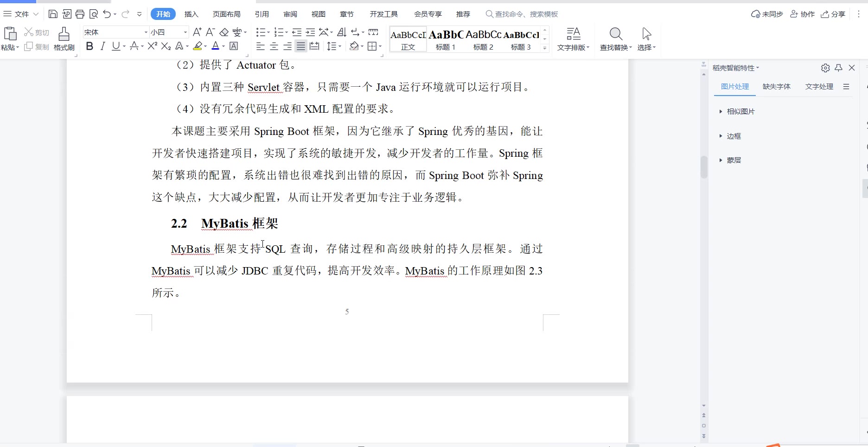Decrease font size with A- icon

tap(210, 32)
